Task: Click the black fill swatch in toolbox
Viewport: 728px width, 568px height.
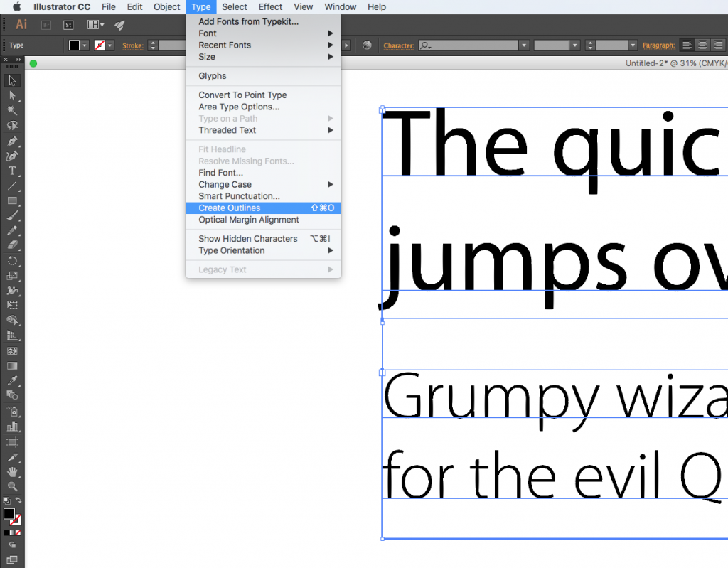Action: click(x=9, y=513)
